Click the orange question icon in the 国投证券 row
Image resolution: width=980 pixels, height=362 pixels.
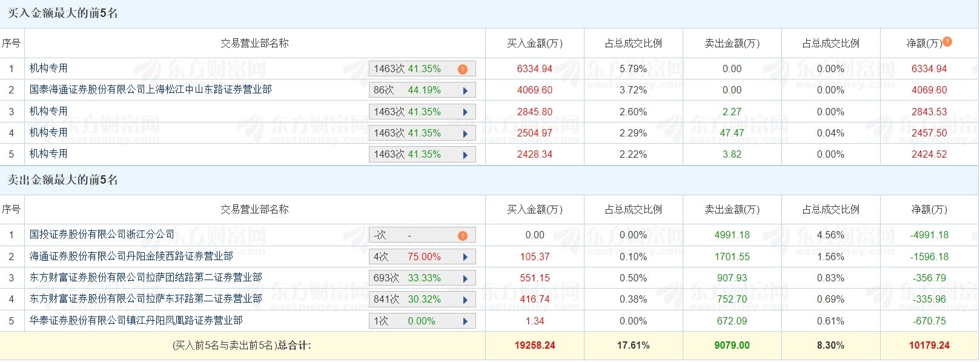[463, 235]
